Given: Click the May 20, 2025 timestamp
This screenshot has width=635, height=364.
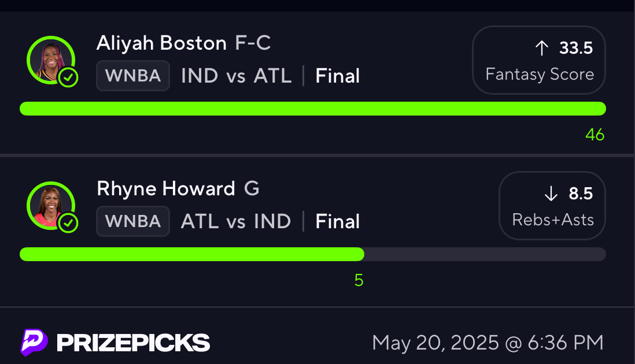Looking at the screenshot, I should click(488, 343).
